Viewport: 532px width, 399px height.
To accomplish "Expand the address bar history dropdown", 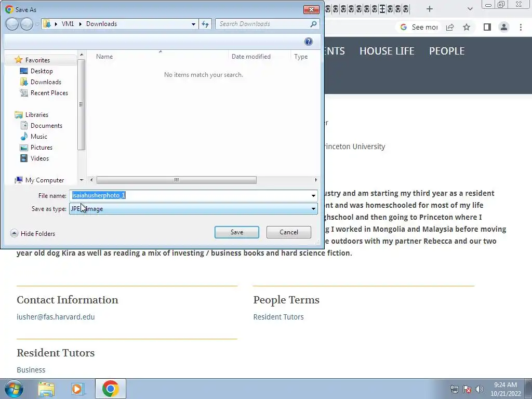I will pos(193,24).
